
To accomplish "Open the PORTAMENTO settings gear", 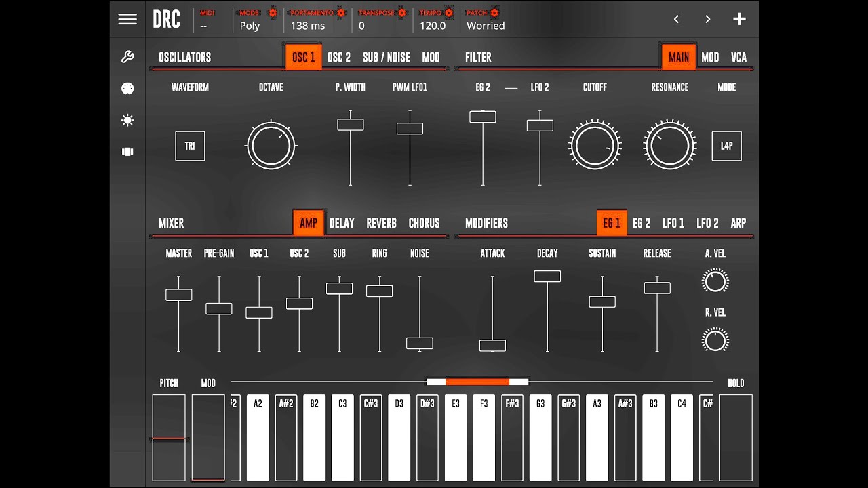I will coord(341,12).
